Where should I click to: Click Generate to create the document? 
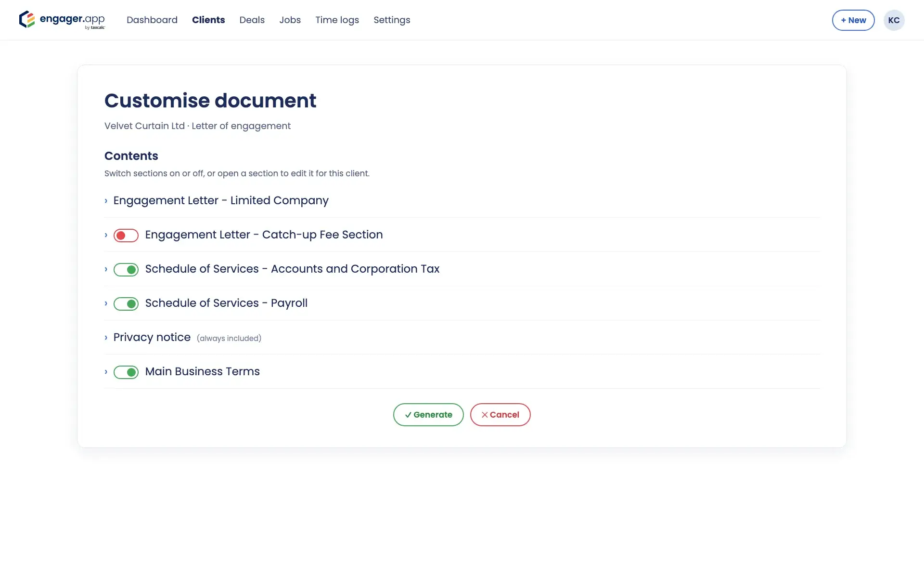(428, 415)
